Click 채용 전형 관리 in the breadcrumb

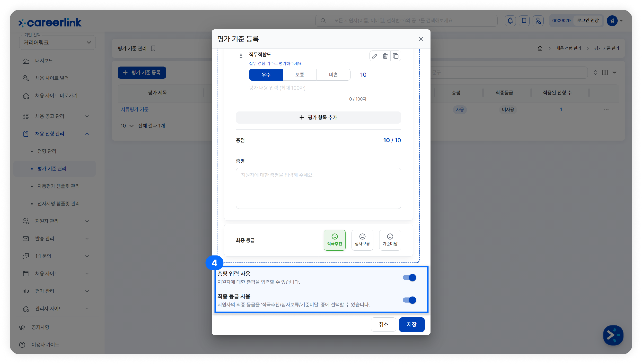[x=568, y=48]
